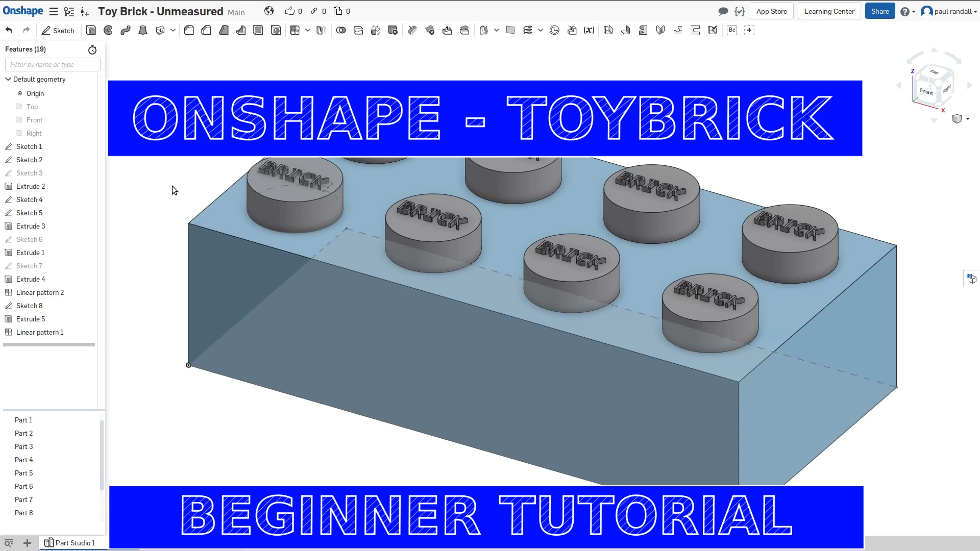
Task: Select the Loft tool icon
Action: pyautogui.click(x=143, y=30)
